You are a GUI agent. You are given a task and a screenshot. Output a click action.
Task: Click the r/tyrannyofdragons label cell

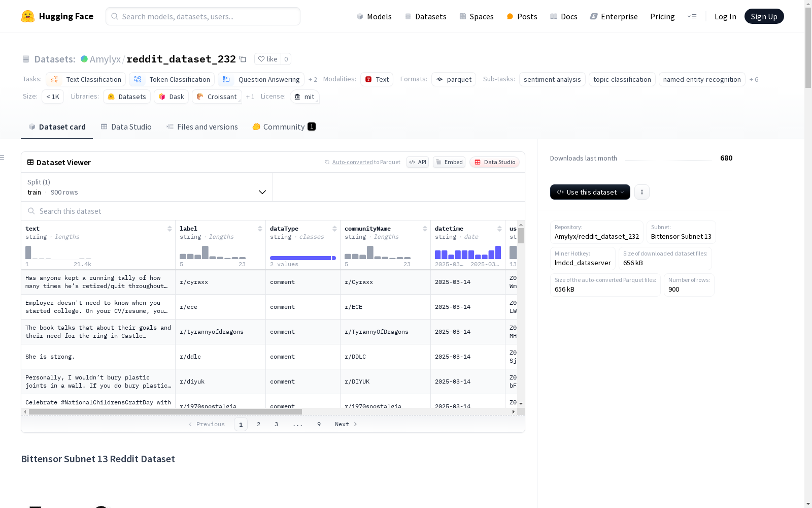pos(220,332)
